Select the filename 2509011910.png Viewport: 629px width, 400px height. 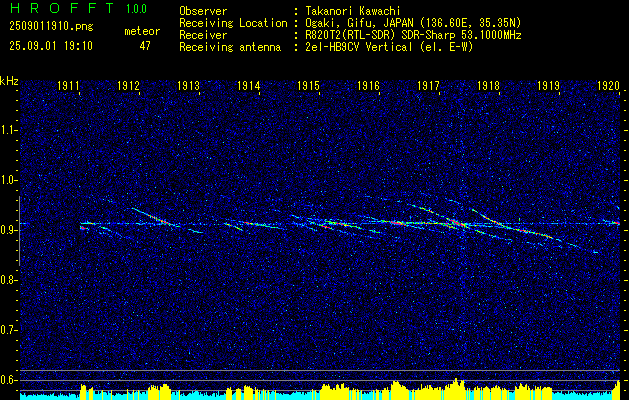pos(51,27)
